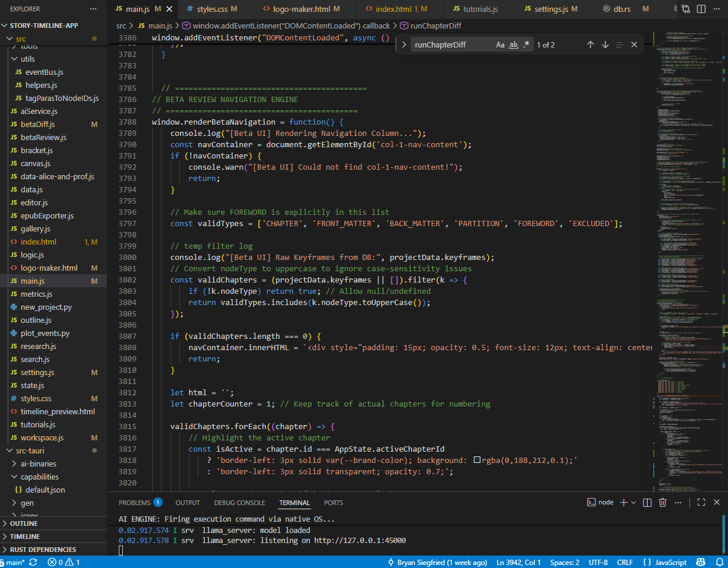Open the PORTS panel tab
This screenshot has height=568, width=728.
tap(333, 503)
